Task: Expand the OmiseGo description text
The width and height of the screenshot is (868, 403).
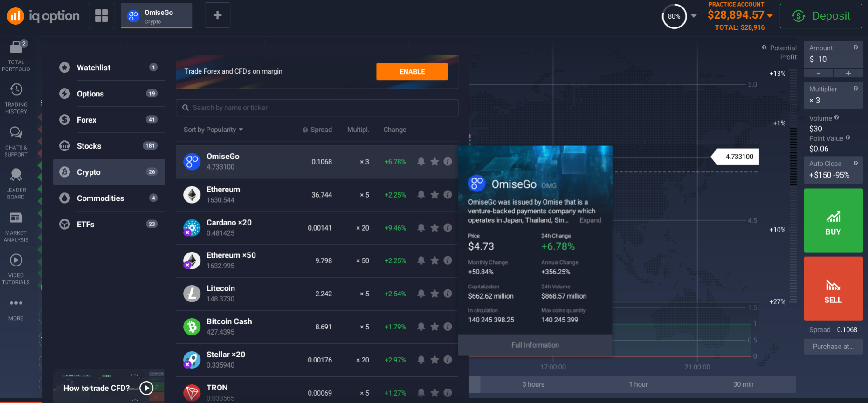Action: [590, 220]
